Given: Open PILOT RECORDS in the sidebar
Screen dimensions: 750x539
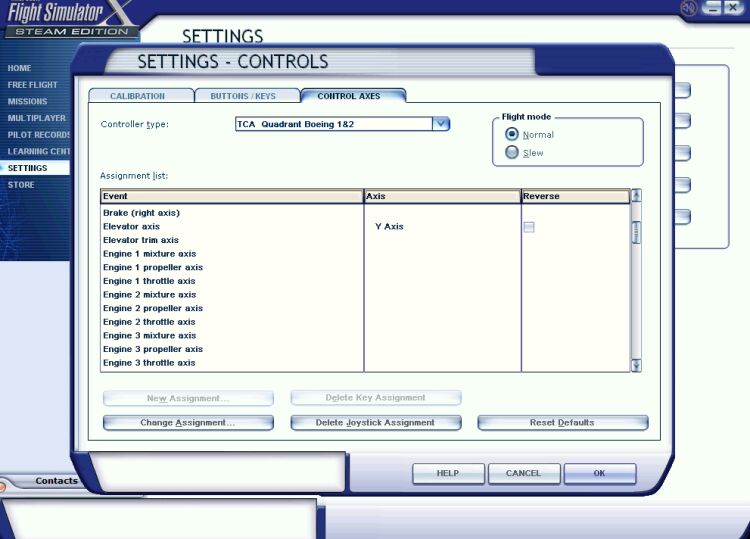Looking at the screenshot, I should click(x=38, y=135).
